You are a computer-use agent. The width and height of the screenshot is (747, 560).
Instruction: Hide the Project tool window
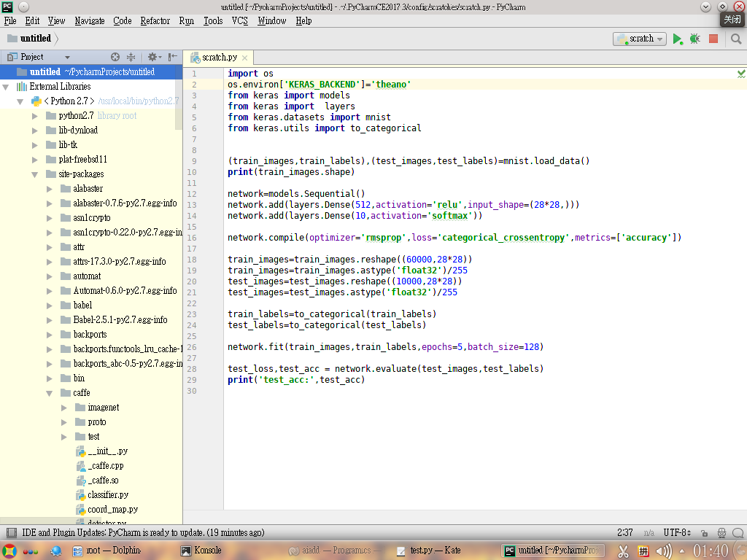click(172, 57)
